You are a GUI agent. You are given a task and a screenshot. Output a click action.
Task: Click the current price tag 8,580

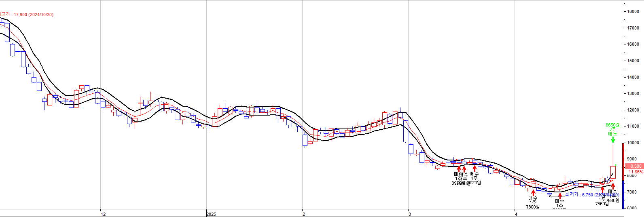click(x=634, y=166)
